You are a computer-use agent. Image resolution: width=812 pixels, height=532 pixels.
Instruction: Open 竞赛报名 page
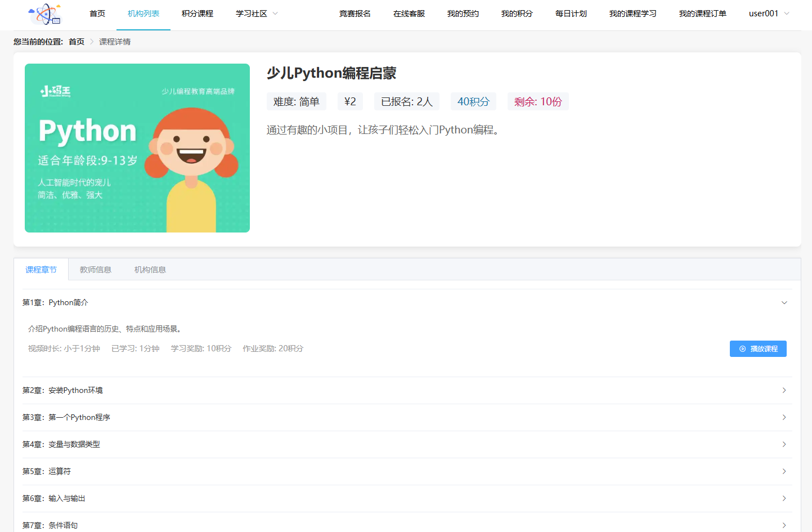point(355,14)
